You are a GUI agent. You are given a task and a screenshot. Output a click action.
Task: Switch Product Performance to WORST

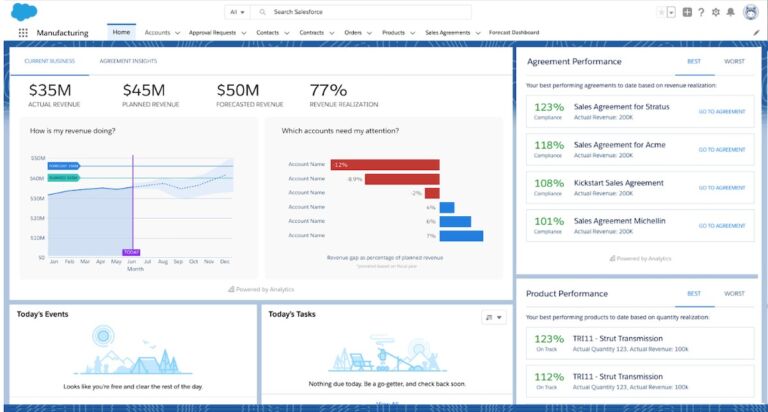coord(734,294)
